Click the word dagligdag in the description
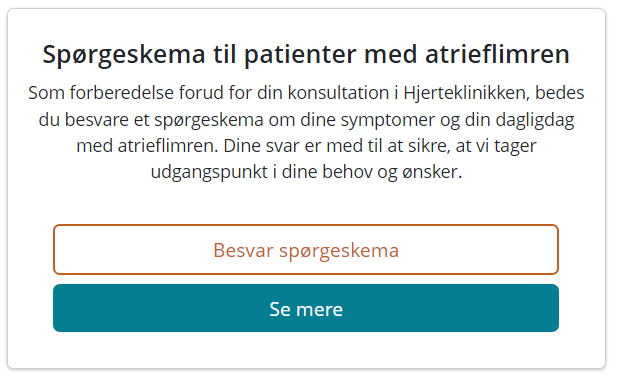The width and height of the screenshot is (619, 388). tap(535, 120)
